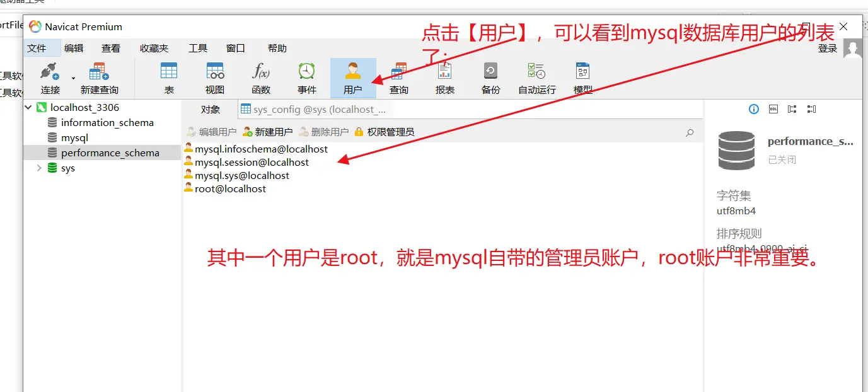868x392 pixels.
Task: Click the user avatar icon beside 登录
Action: click(x=852, y=49)
